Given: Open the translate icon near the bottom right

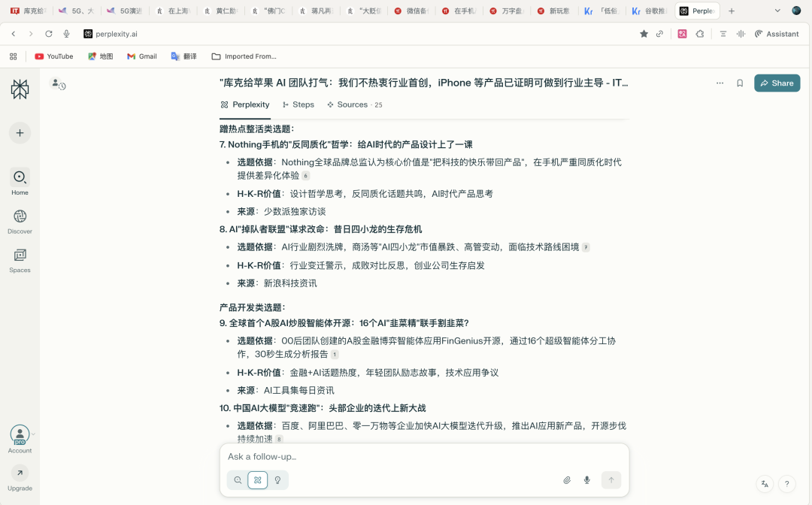Looking at the screenshot, I should 765,483.
